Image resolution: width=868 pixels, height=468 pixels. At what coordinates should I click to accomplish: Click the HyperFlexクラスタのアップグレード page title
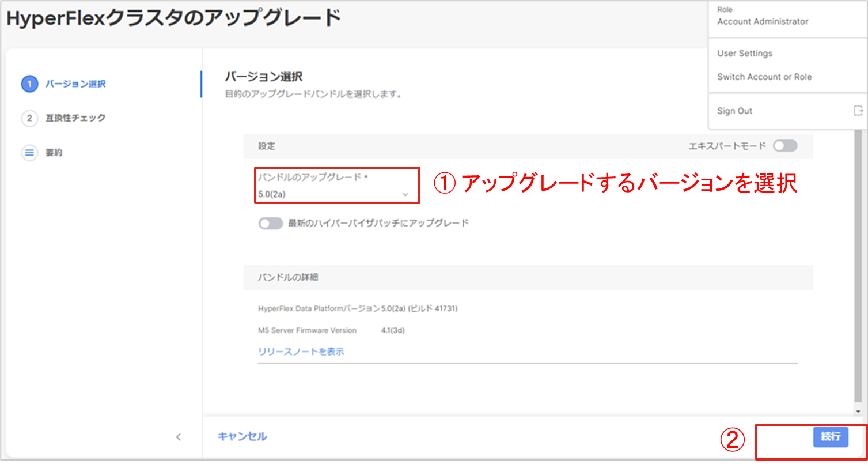click(x=173, y=18)
